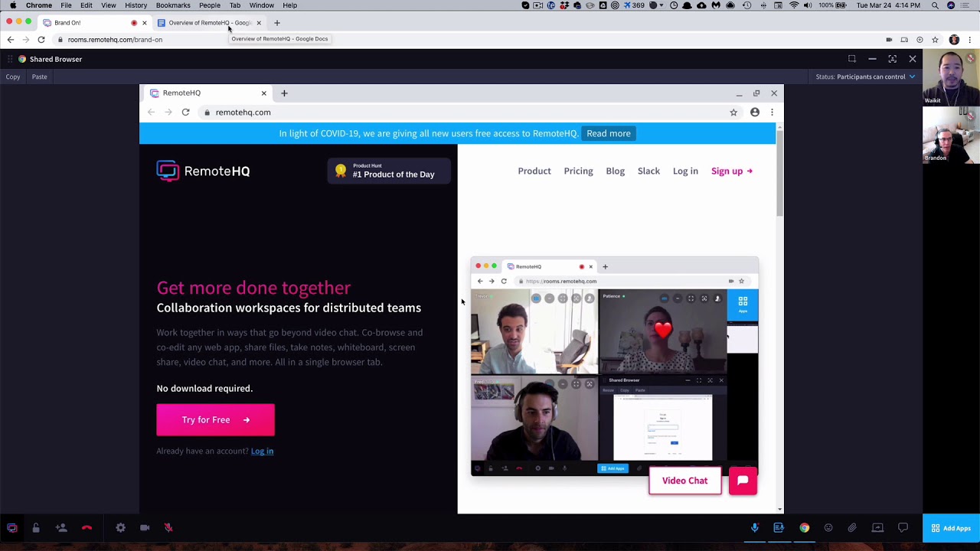Click the RemoteHQ logo on the webpage
This screenshot has width=980, height=551.
(203, 171)
